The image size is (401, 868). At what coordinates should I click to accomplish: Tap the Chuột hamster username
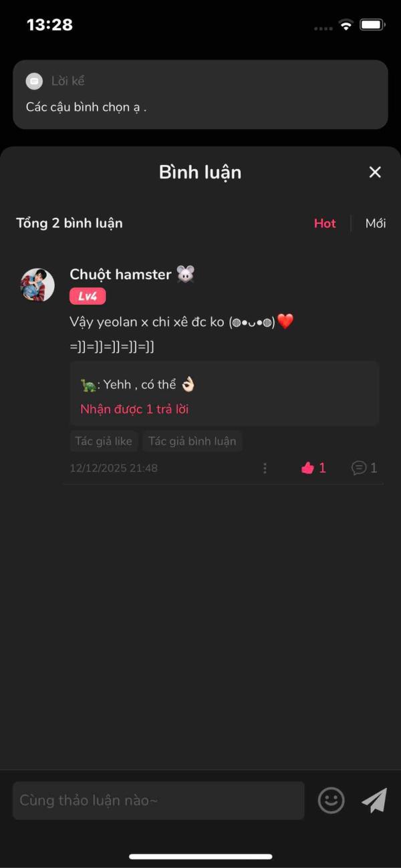[120, 274]
